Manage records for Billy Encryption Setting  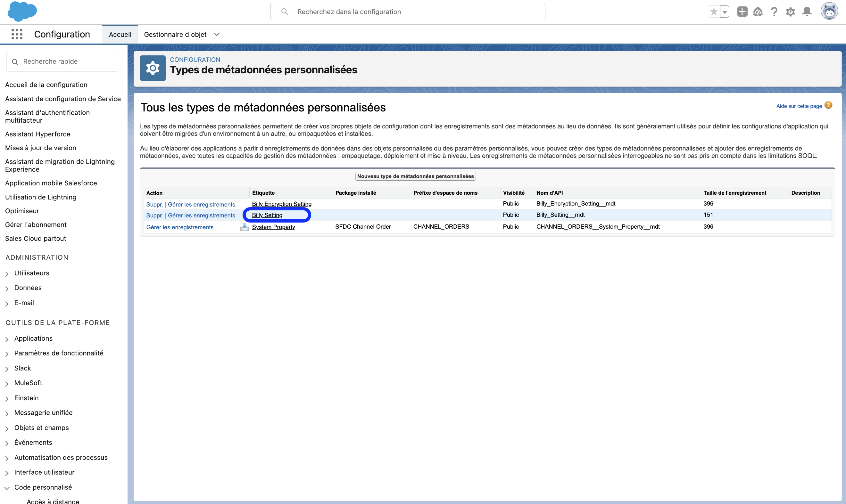coord(201,205)
